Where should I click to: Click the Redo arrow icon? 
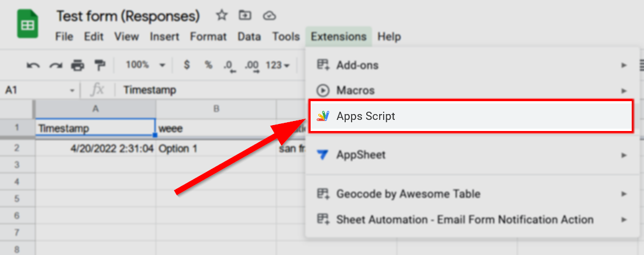[x=56, y=66]
